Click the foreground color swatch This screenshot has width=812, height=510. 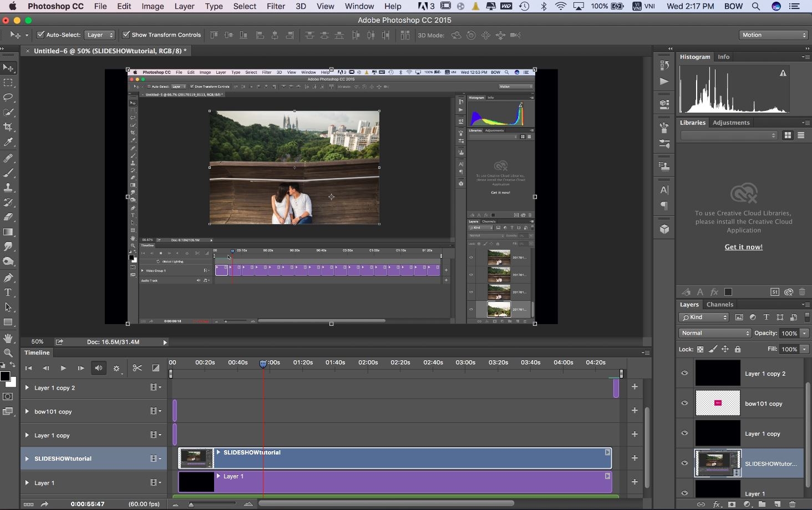coord(5,377)
